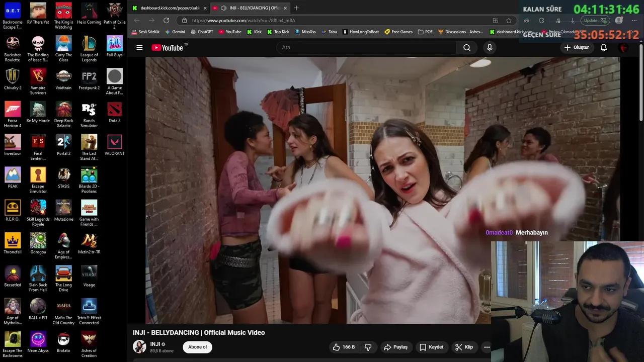Open the Gemini bookmark

click(x=175, y=32)
